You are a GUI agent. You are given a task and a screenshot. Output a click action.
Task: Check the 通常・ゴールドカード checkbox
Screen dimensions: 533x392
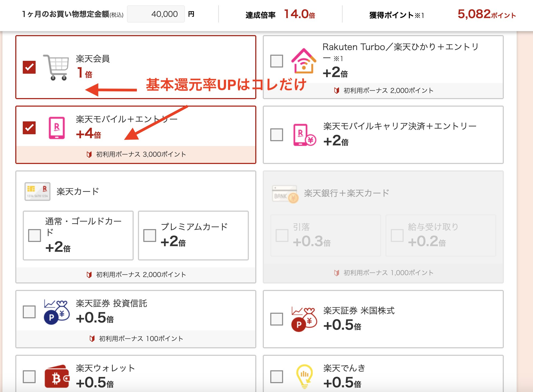coord(35,236)
